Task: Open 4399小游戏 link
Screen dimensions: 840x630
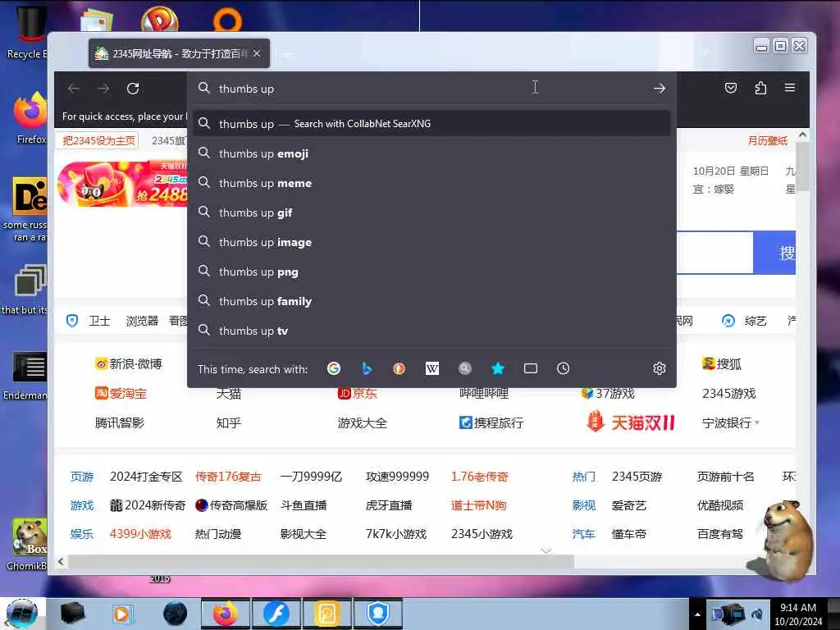Action: pos(140,534)
